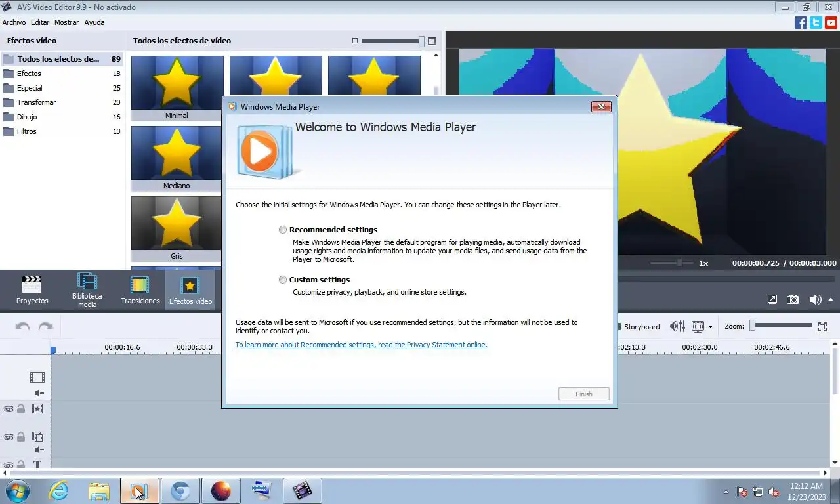Open the Privacy Statement online link
Viewport: 840px width, 504px height.
[x=362, y=345]
